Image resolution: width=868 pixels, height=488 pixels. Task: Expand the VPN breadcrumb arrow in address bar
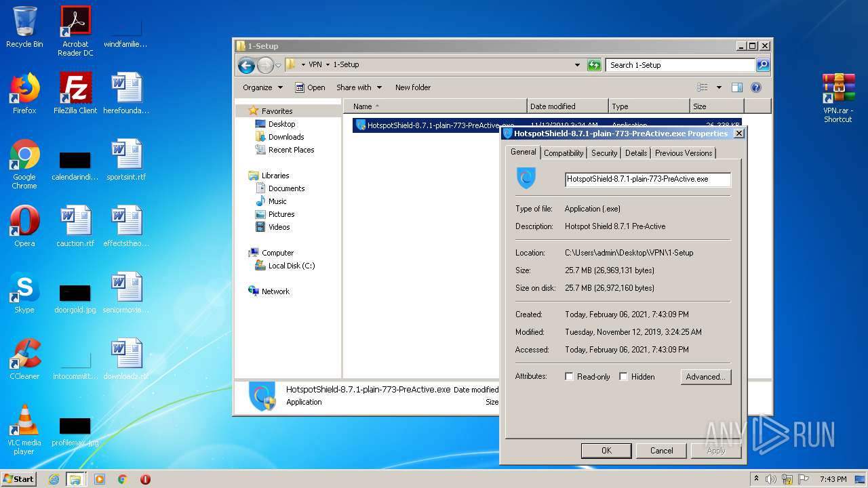328,65
